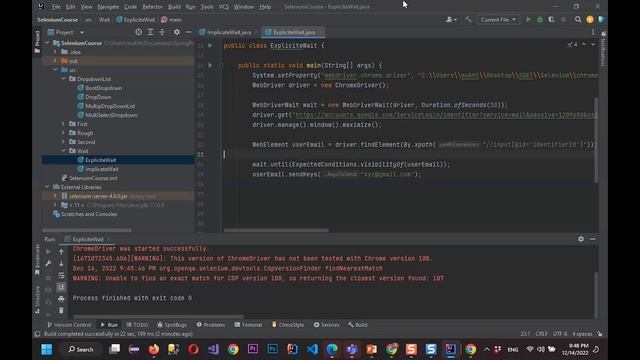Open the Build menu
Image resolution: width=640 pixels, height=360 pixels.
click(174, 7)
